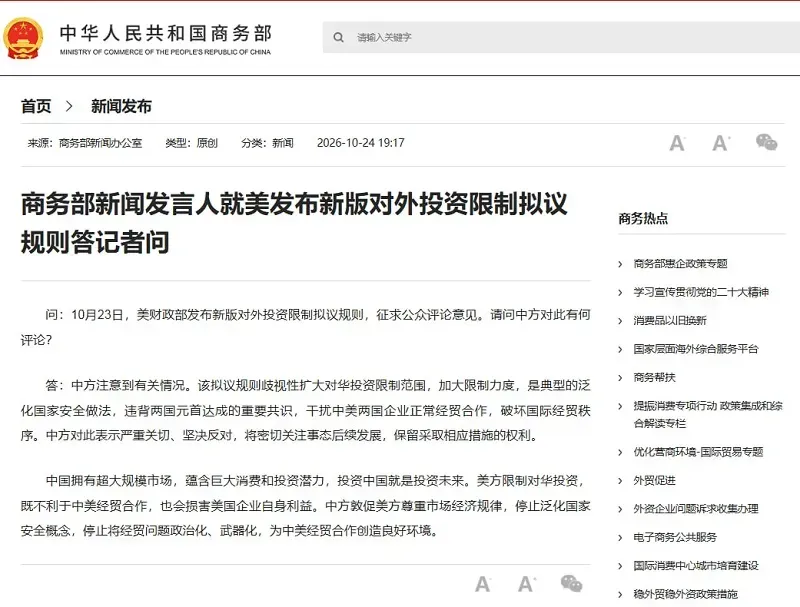Open 新闻发布 breadcrumb link
Image resolution: width=800 pixels, height=607 pixels.
pos(121,106)
